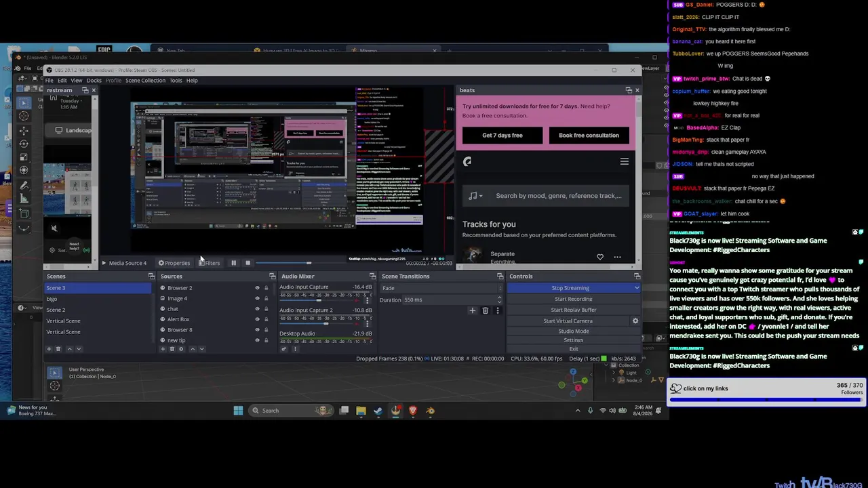Stop the media source playback
Image resolution: width=868 pixels, height=488 pixels.
click(248, 263)
